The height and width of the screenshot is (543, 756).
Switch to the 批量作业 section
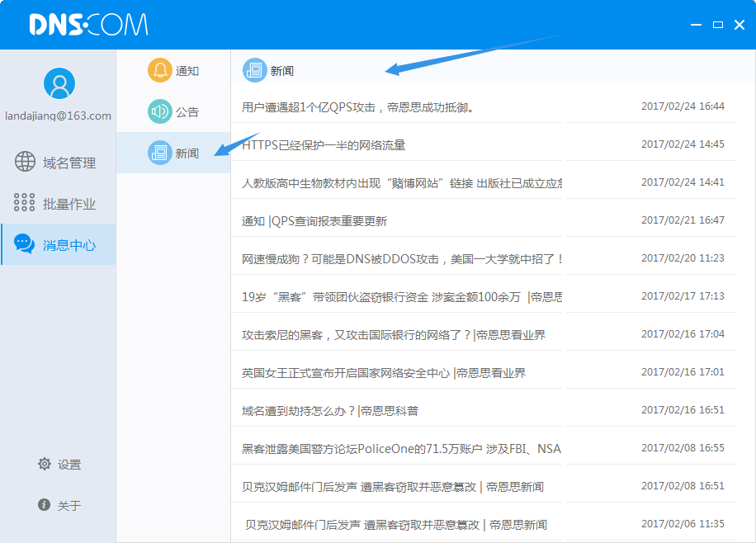(69, 204)
